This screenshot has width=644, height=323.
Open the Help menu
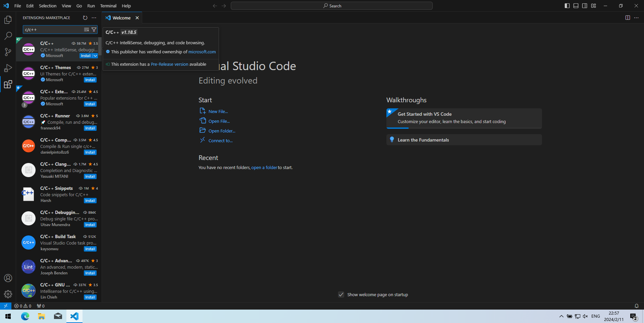point(126,6)
